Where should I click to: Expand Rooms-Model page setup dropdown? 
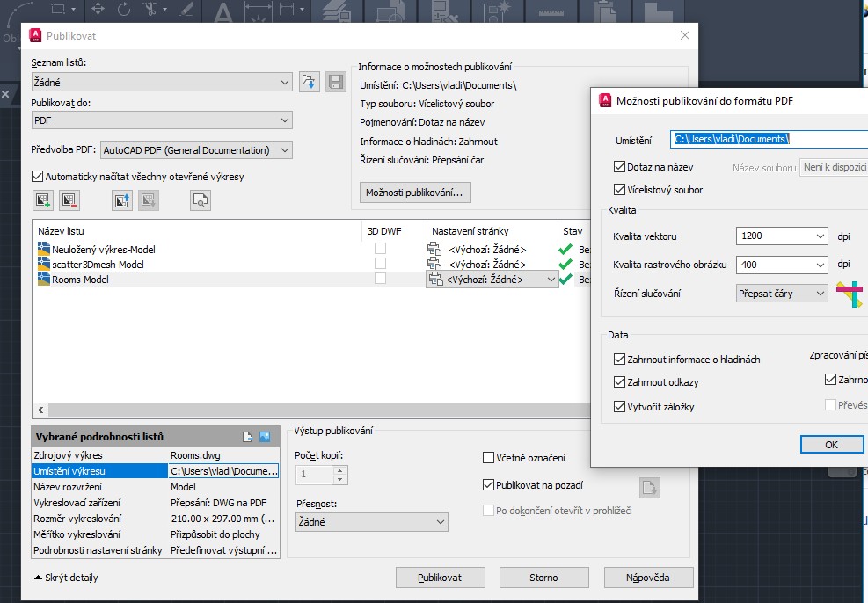pos(551,280)
